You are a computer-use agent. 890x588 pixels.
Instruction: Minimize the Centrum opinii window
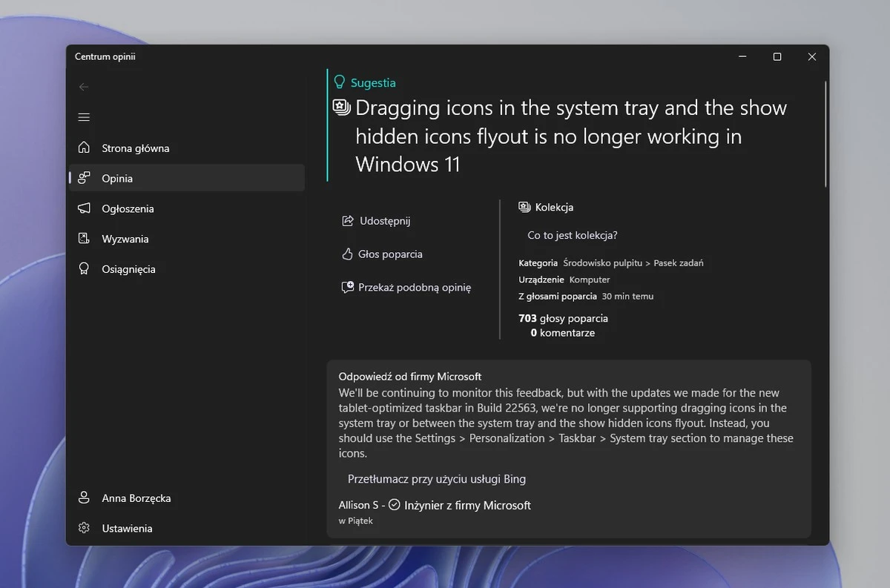pyautogui.click(x=742, y=57)
